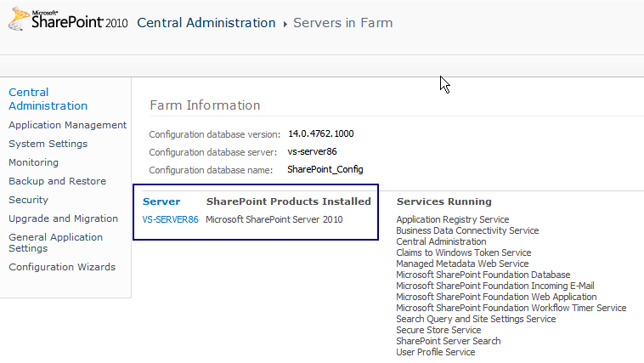This screenshot has height=363, width=644.
Task: Click the breadcrumb arrow separator
Action: tap(285, 25)
